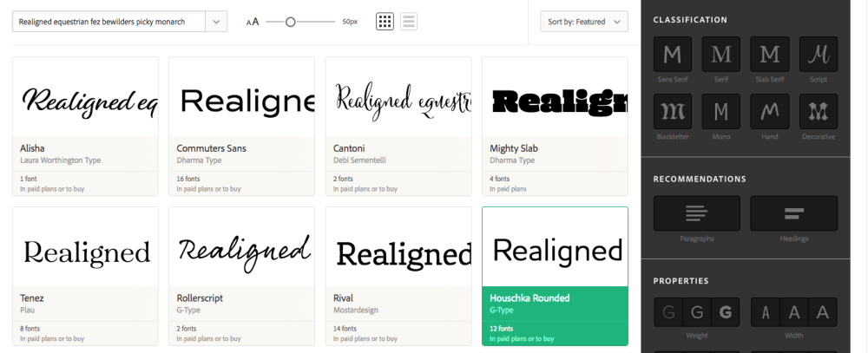Visit Dharma Type under Commuters Sans
The width and height of the screenshot is (868, 353).
click(x=199, y=160)
